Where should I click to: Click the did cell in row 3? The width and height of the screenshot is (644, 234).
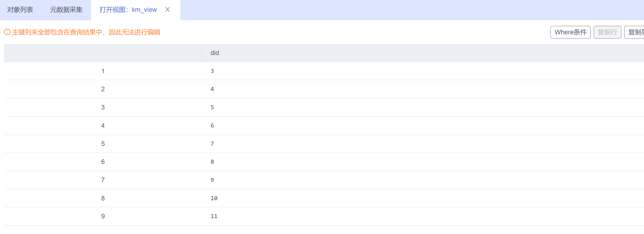point(423,107)
